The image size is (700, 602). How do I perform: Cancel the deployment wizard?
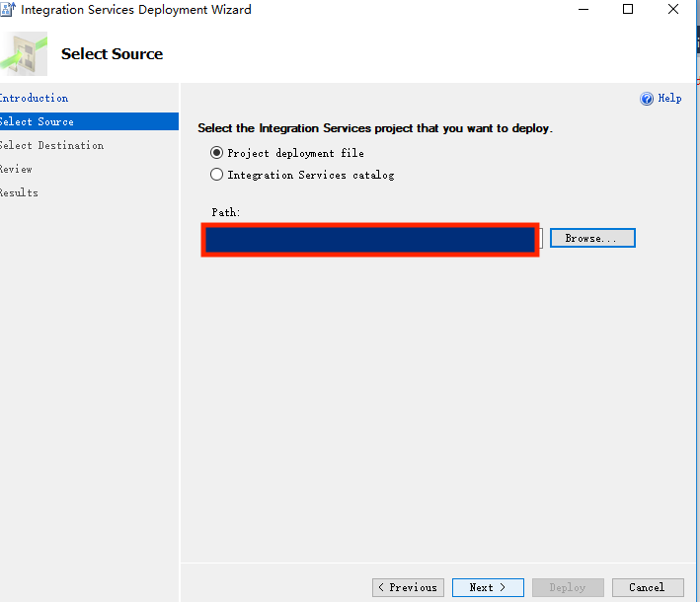[x=647, y=587]
